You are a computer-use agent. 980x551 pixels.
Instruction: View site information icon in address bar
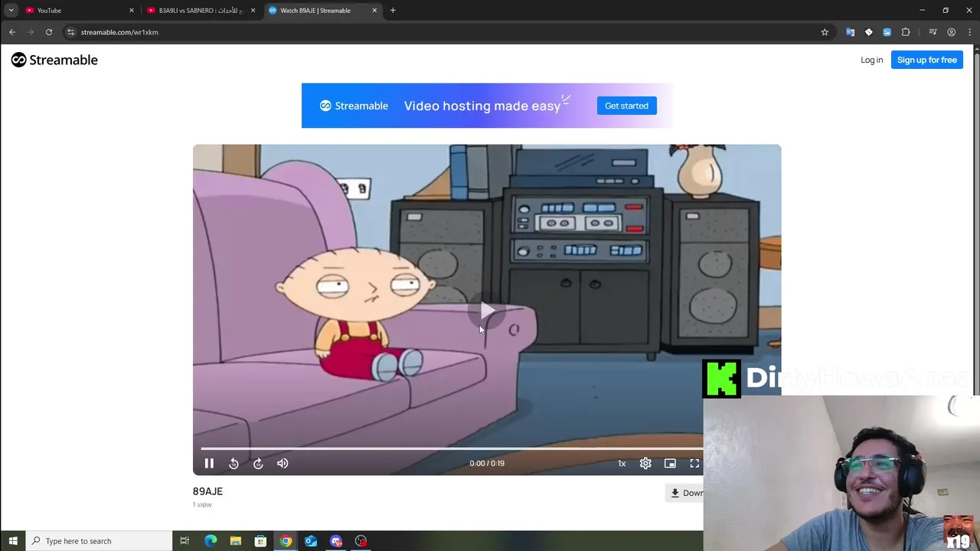click(70, 32)
